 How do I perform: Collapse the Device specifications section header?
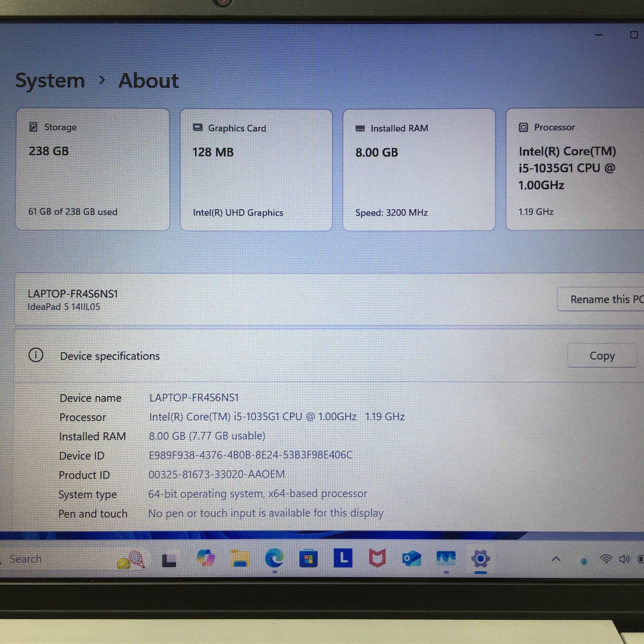pyautogui.click(x=329, y=356)
